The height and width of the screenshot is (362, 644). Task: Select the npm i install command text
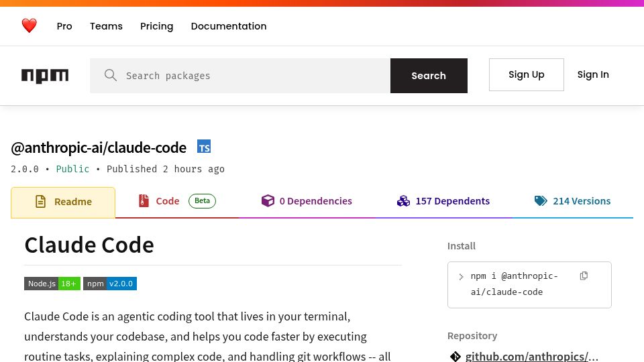[x=515, y=284]
